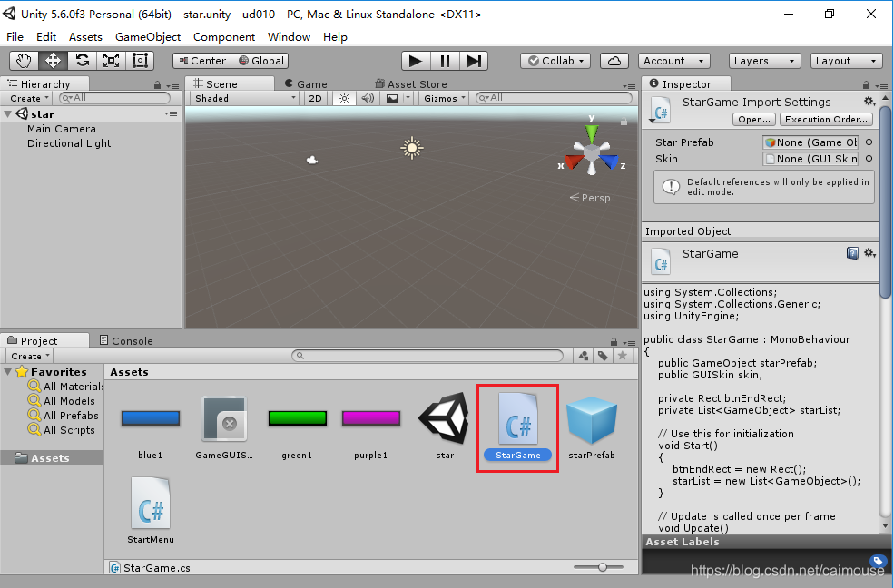The width and height of the screenshot is (894, 588).
Task: Click the Directional Light sun gizmo
Action: point(412,148)
